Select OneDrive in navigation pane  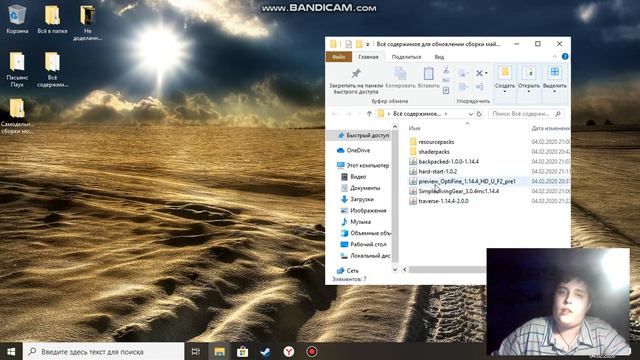click(353, 150)
